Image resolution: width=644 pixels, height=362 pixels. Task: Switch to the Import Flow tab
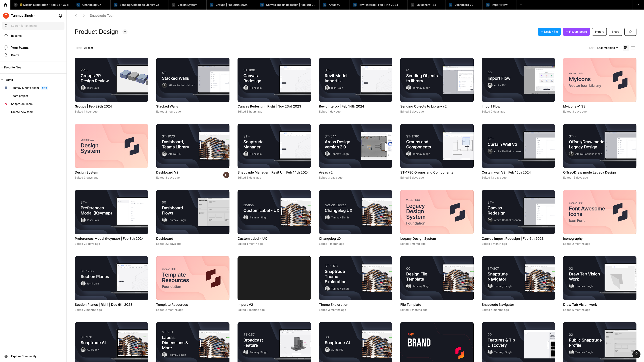coord(499,5)
